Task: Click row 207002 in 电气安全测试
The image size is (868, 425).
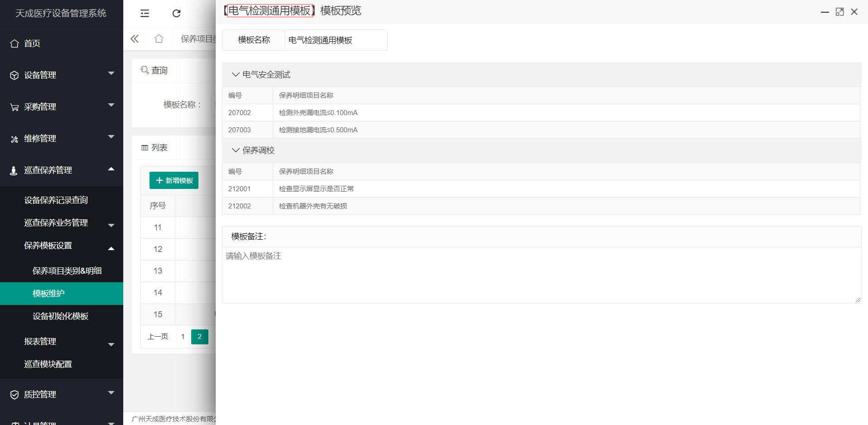Action: (541, 112)
